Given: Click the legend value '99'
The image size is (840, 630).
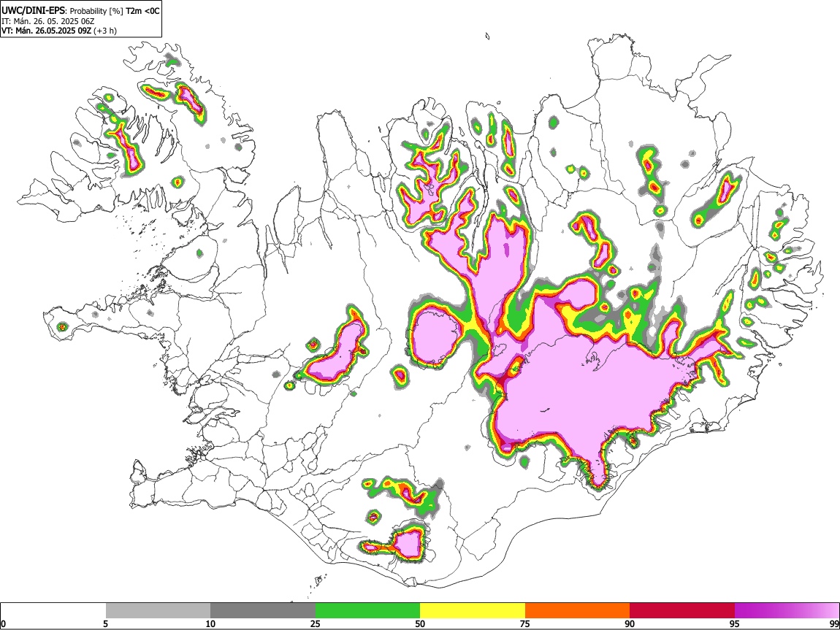Looking at the screenshot, I should coord(833,624).
